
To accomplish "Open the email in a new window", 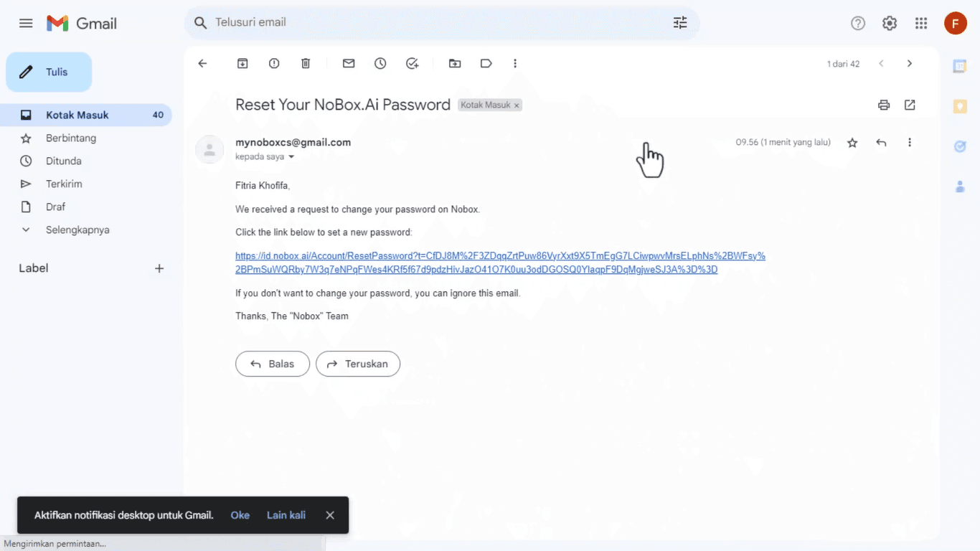I will [910, 105].
